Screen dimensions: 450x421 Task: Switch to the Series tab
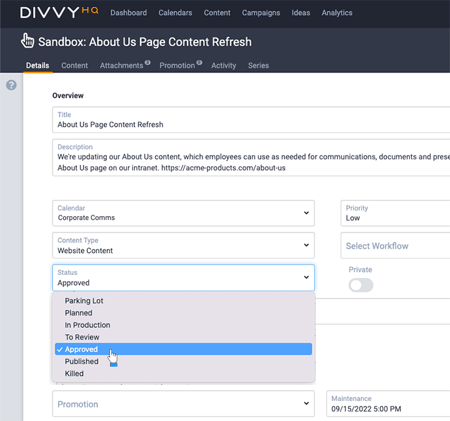pyautogui.click(x=258, y=65)
